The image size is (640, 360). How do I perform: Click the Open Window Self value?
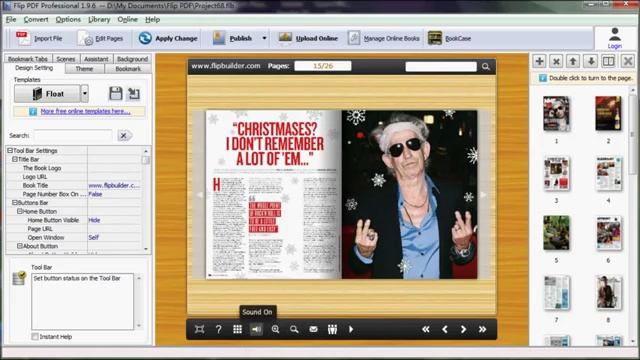pos(93,237)
